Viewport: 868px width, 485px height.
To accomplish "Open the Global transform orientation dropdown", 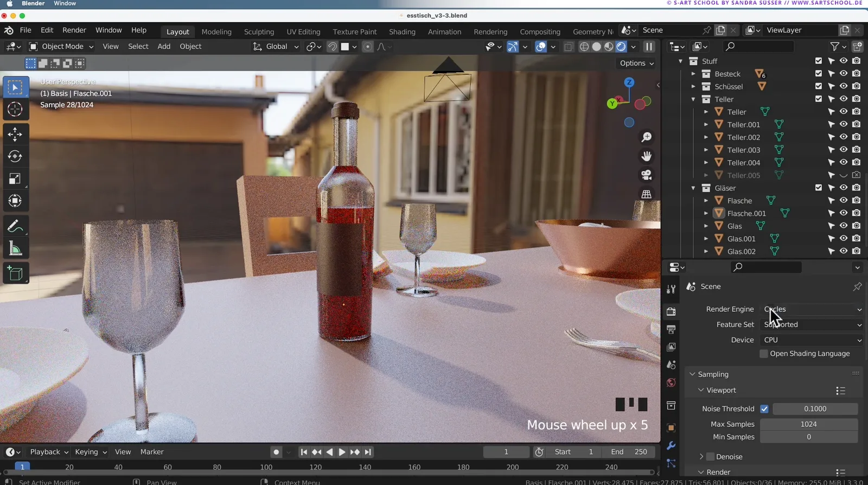I will pos(276,47).
